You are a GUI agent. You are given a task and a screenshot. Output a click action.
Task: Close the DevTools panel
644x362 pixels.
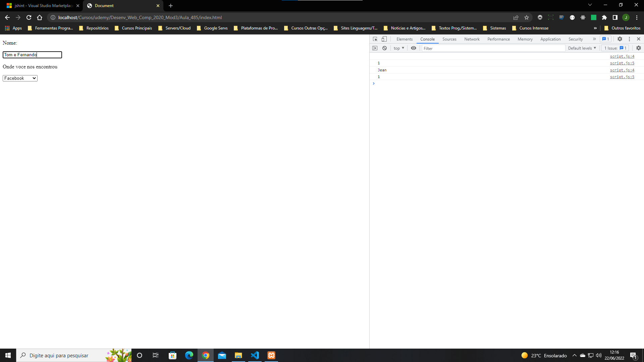click(639, 39)
